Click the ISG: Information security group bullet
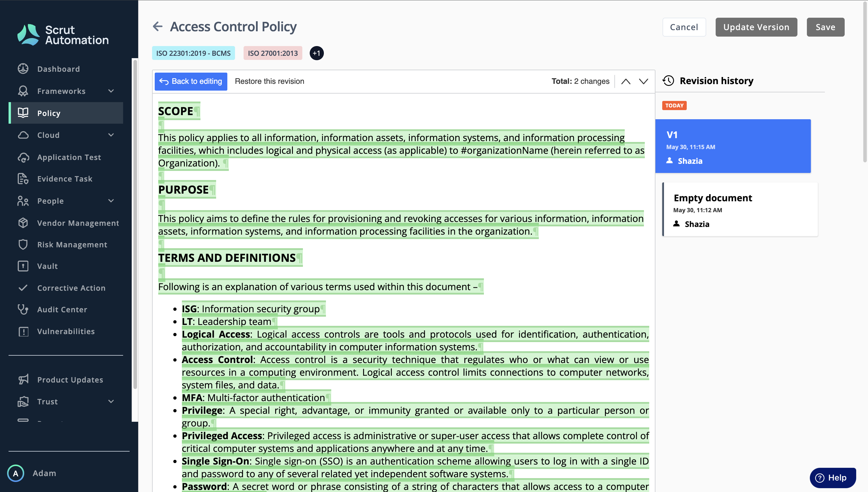 point(250,309)
